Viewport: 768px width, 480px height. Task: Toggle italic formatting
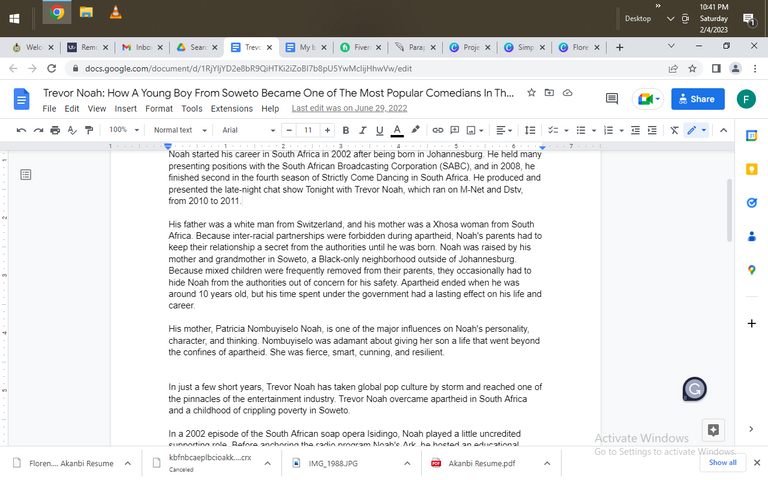click(362, 130)
